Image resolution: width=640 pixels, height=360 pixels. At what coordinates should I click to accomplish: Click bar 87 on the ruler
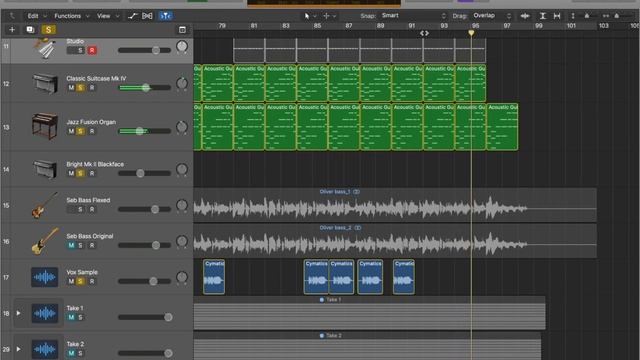tap(349, 25)
